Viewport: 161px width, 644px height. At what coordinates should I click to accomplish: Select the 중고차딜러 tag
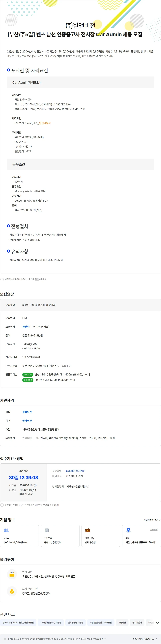click(137, 622)
